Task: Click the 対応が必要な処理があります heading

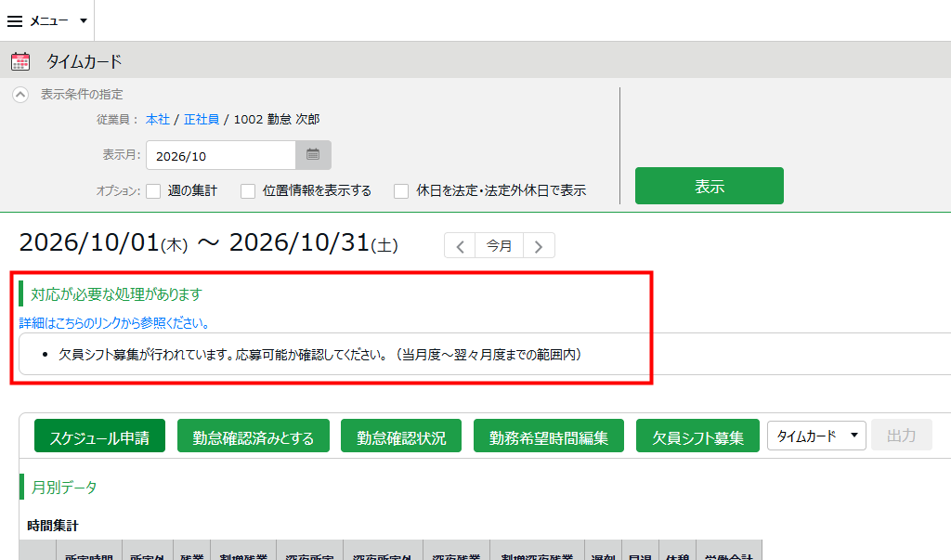Action: [x=116, y=294]
